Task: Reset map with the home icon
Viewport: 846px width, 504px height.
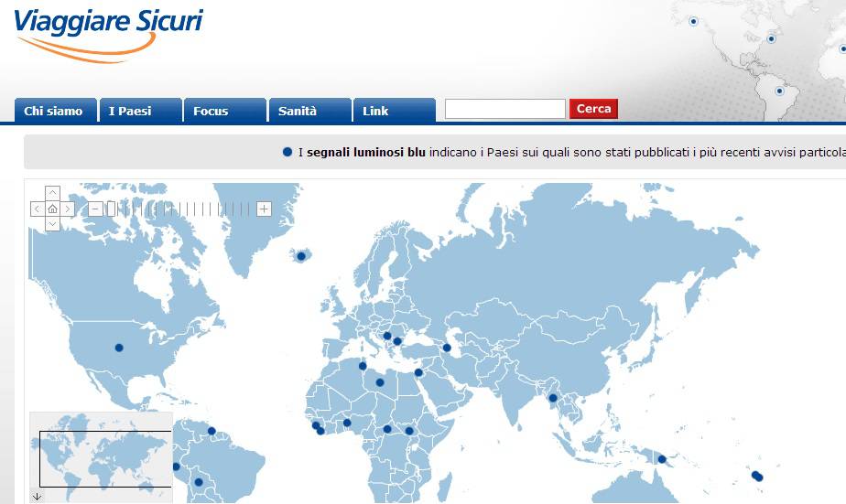Action: tap(52, 209)
